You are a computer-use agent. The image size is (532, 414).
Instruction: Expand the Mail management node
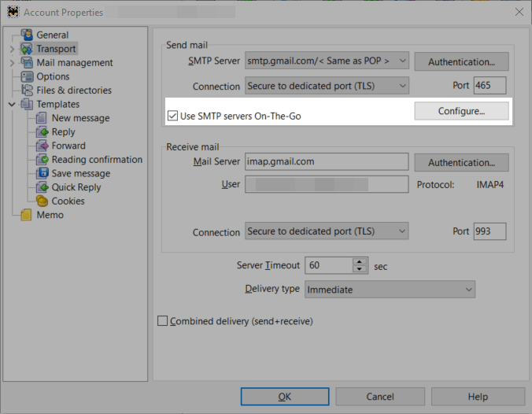coord(12,63)
